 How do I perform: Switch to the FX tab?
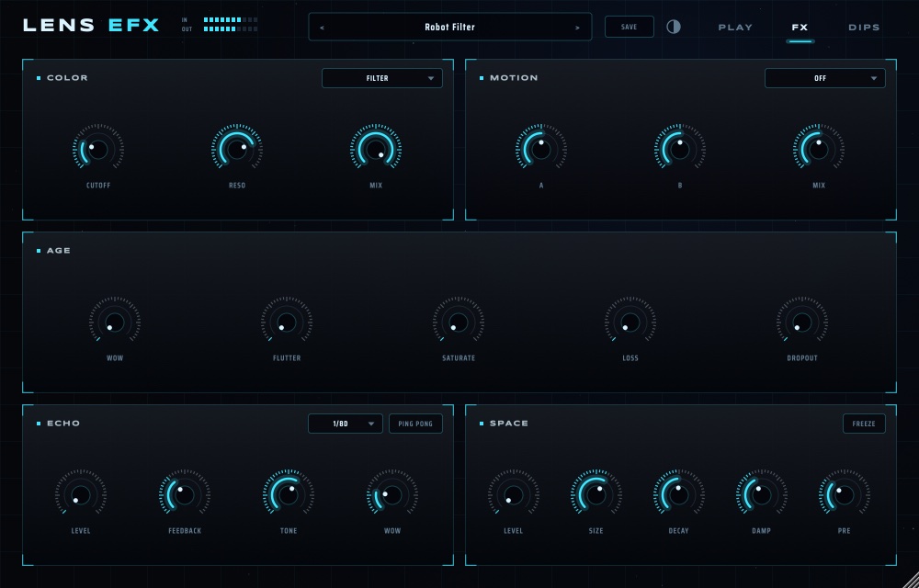(x=800, y=28)
